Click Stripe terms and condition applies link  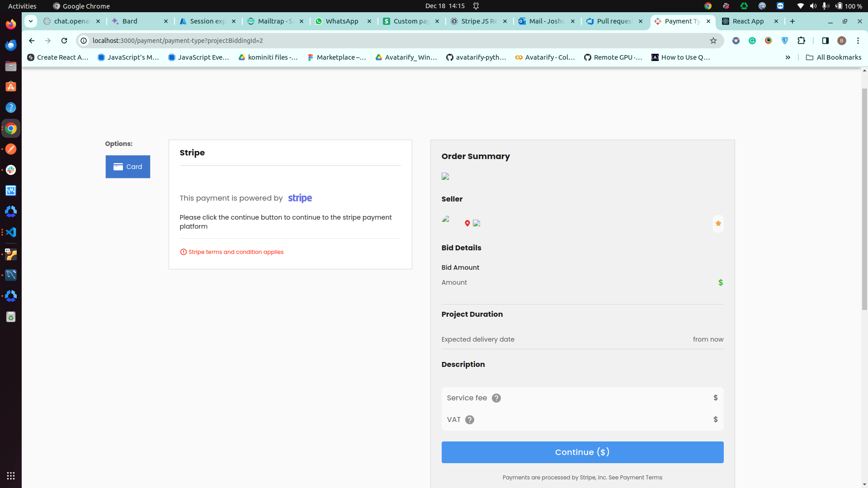(x=236, y=252)
